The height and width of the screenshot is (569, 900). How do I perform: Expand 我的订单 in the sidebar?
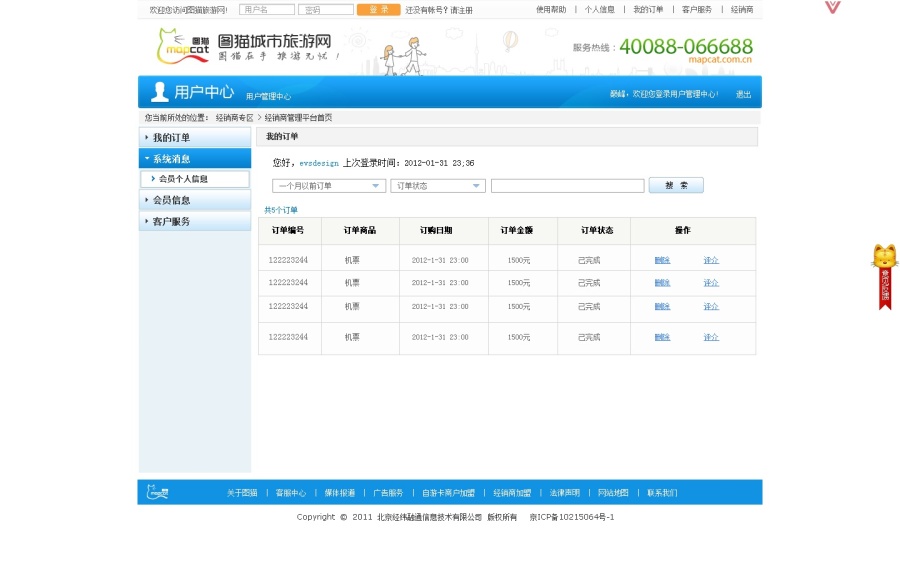(x=195, y=138)
